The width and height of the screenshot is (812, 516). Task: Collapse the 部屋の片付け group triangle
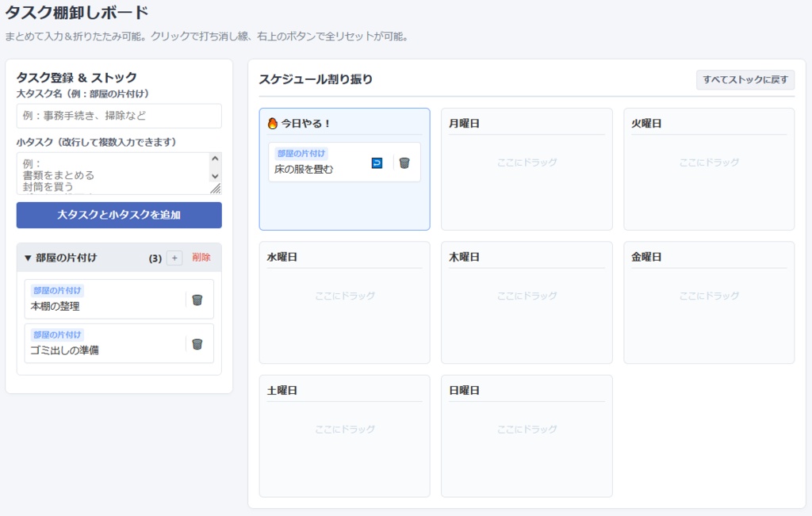point(28,258)
